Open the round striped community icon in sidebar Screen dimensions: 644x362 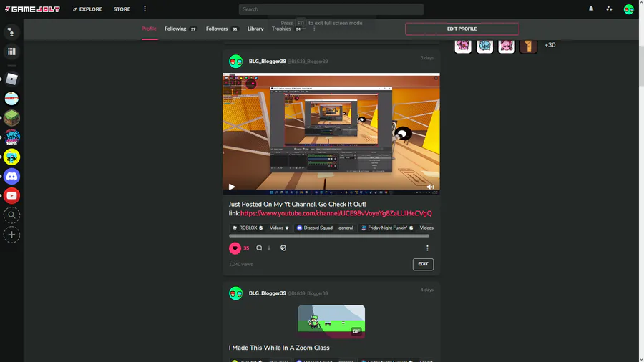tap(11, 99)
